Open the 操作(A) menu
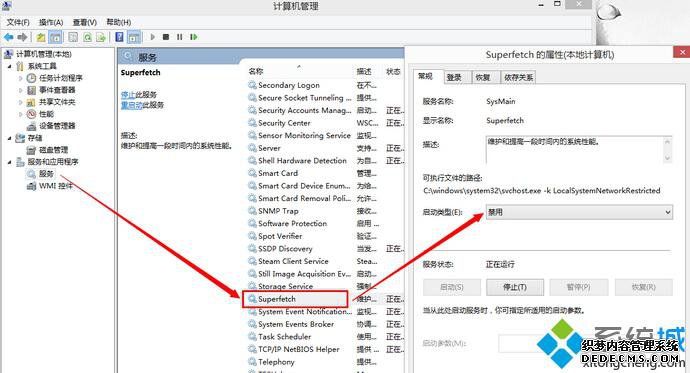This screenshot has width=690, height=373. [51, 22]
